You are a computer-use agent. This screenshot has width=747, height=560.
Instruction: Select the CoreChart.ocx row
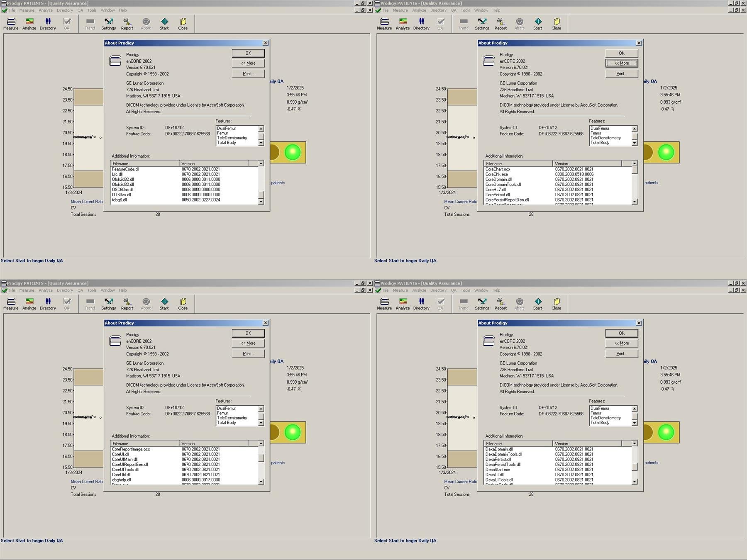tap(558, 169)
